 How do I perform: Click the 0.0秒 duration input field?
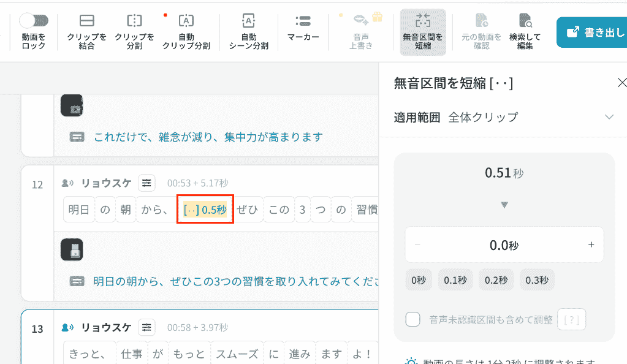click(x=504, y=245)
